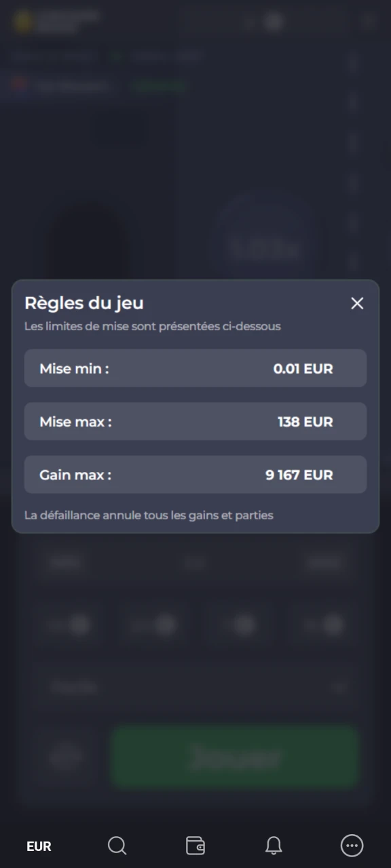Select the Mise min limit row
Screen dimensions: 391x868
click(x=195, y=368)
